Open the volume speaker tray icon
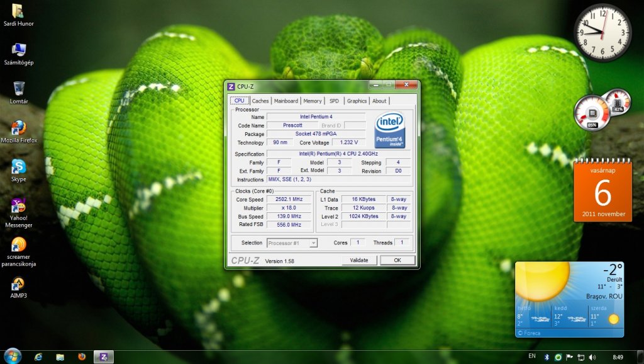 tap(592, 357)
